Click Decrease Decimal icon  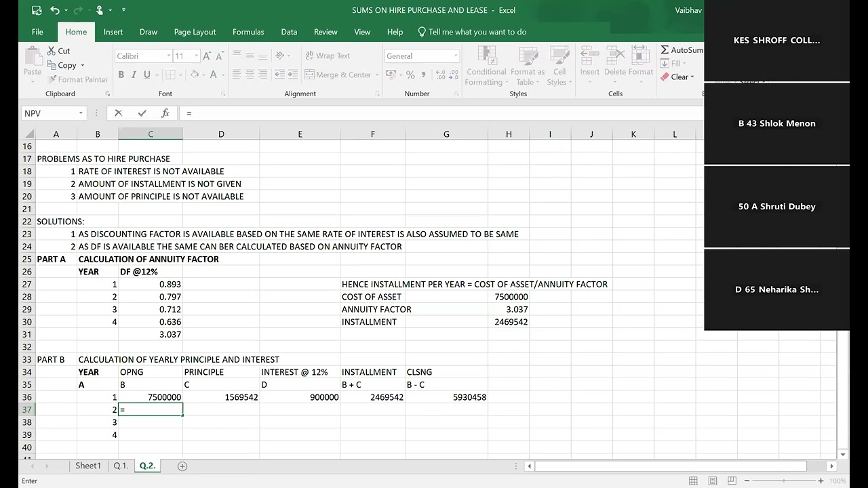[x=453, y=75]
